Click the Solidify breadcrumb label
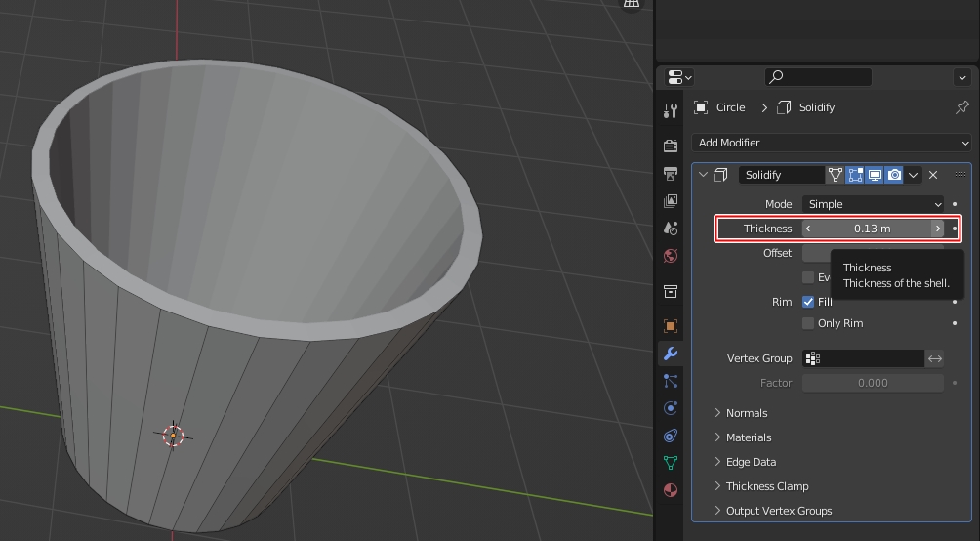 [x=817, y=107]
